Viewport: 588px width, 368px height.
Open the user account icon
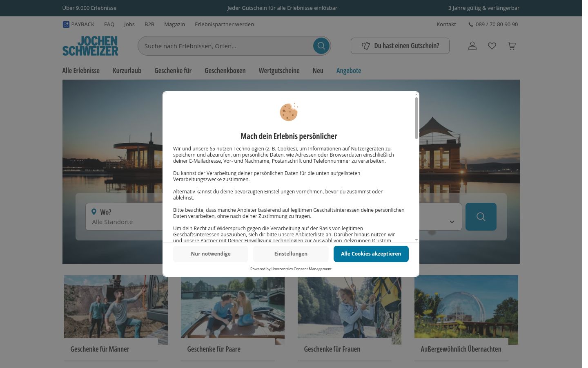[472, 46]
